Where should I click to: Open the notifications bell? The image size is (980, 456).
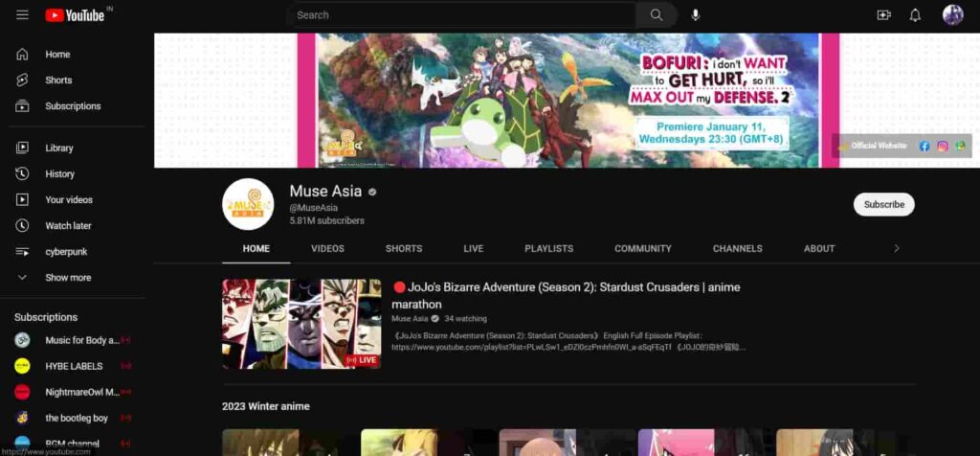[x=915, y=15]
